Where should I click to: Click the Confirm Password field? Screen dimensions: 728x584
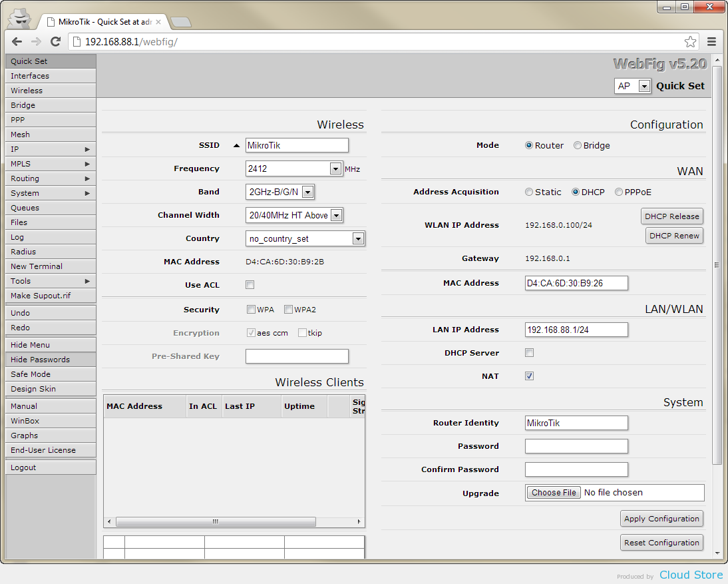click(577, 469)
